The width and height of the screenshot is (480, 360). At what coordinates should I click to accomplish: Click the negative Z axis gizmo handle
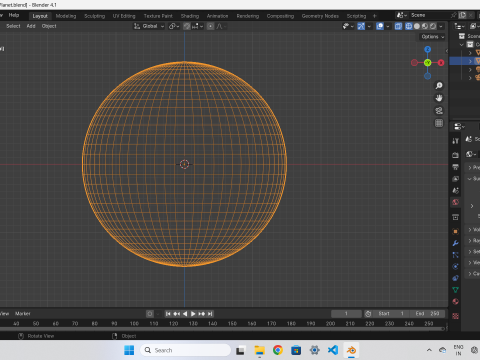428,76
